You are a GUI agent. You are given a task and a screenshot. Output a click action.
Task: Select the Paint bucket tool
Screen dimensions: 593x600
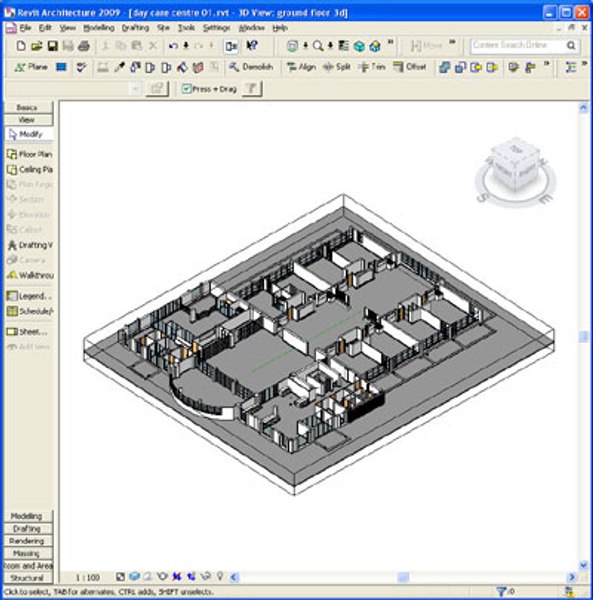click(182, 67)
